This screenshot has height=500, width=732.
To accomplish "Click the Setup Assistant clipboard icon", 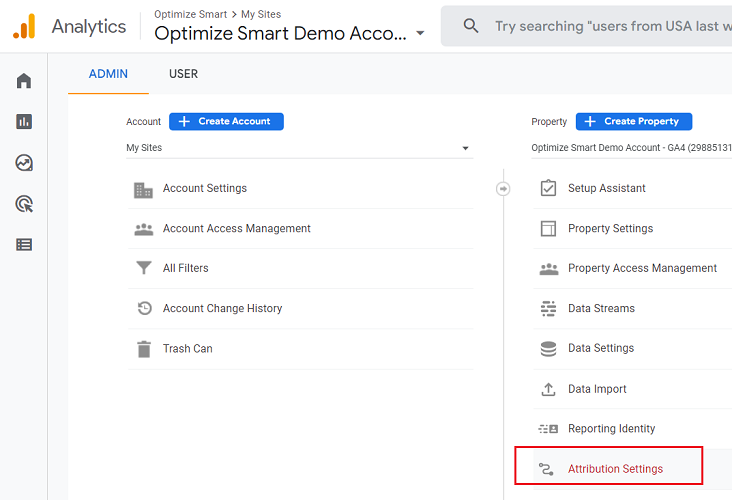I will click(548, 188).
